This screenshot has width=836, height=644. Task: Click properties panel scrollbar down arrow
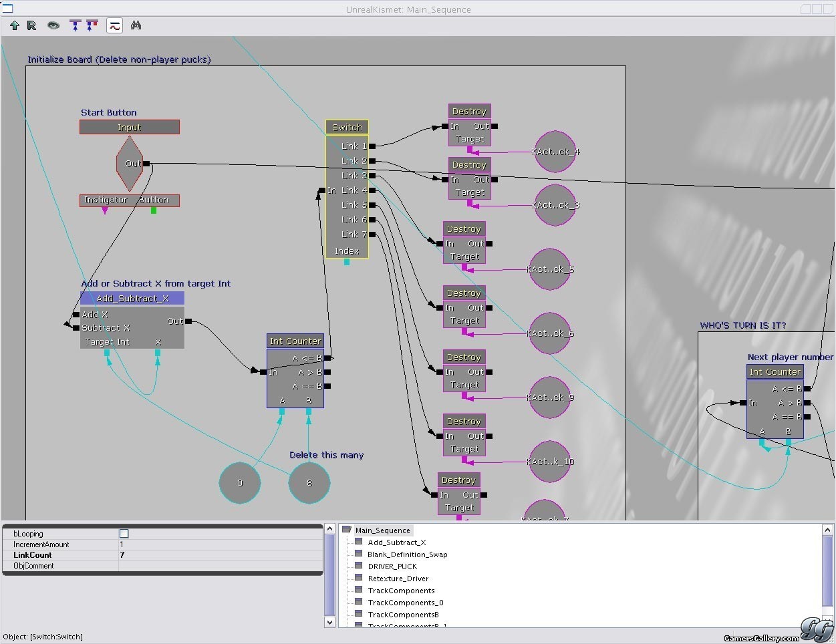pyautogui.click(x=329, y=621)
